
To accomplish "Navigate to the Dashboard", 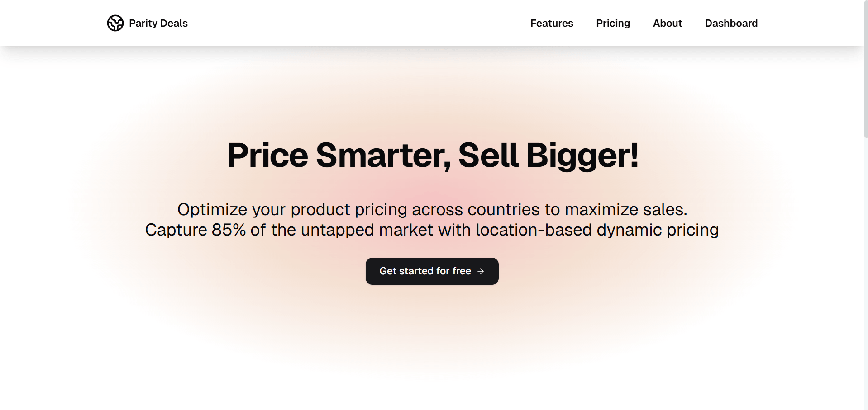I will pyautogui.click(x=731, y=23).
